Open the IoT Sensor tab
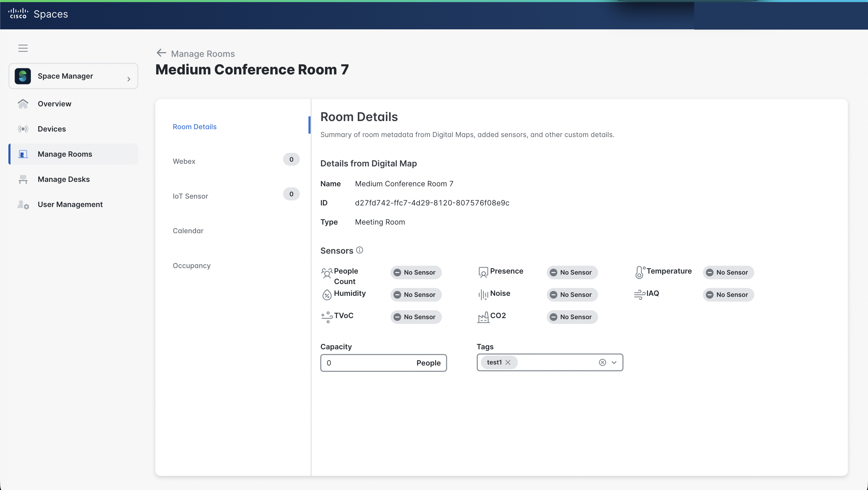Viewport: 868px width, 490px height. click(190, 196)
